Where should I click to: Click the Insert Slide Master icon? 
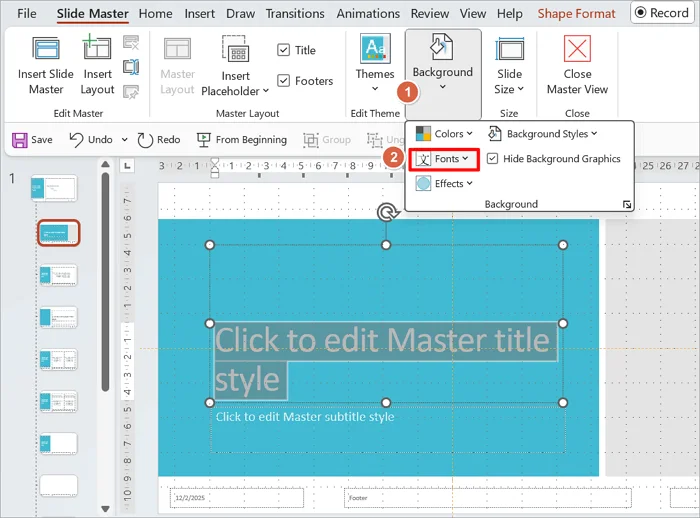46,48
